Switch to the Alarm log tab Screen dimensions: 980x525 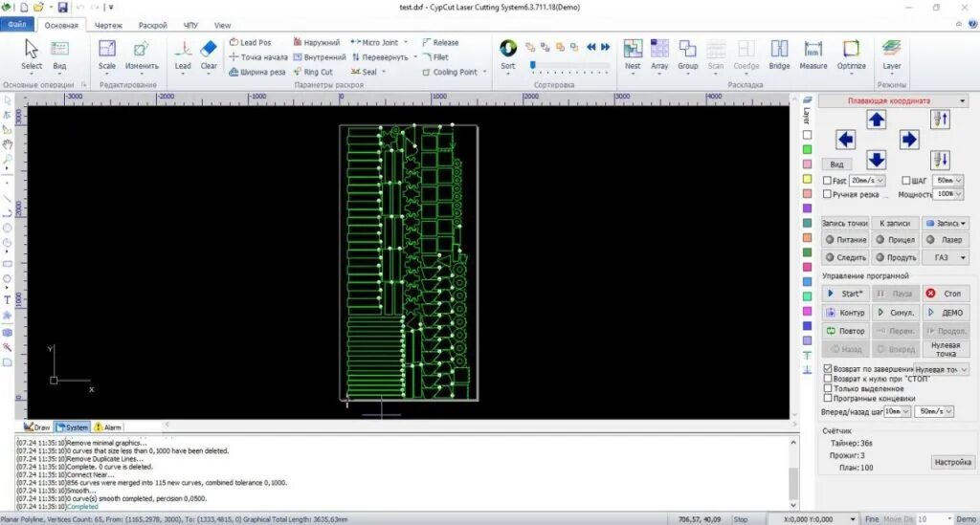pos(107,427)
